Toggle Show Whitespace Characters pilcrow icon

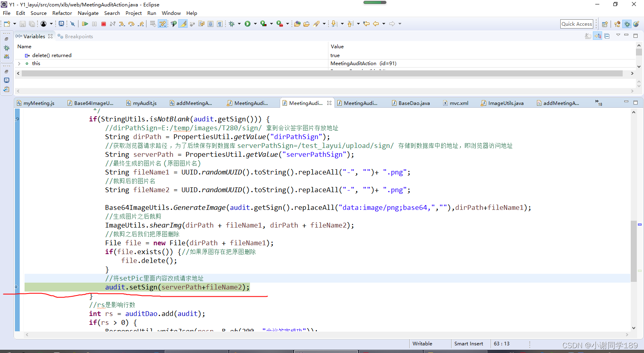tap(220, 24)
